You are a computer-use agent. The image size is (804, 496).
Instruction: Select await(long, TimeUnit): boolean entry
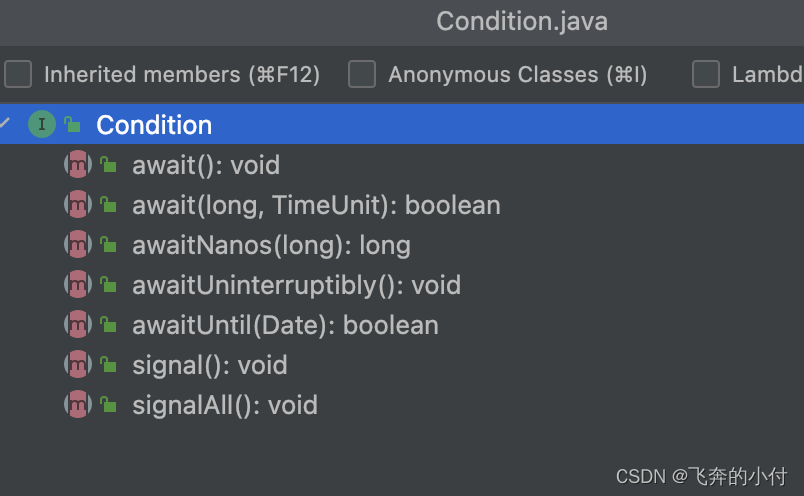pos(315,205)
